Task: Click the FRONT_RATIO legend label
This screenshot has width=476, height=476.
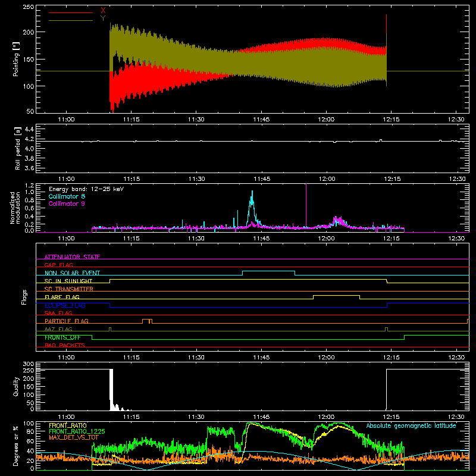Action: click(x=68, y=425)
